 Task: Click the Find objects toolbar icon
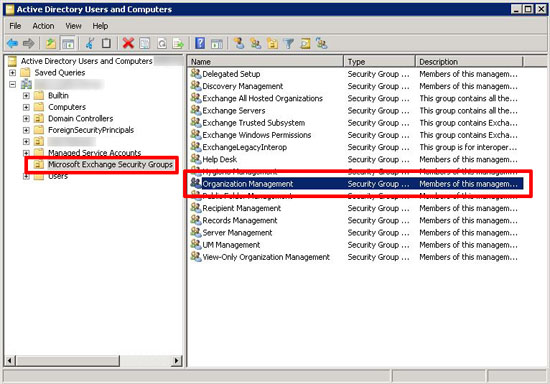coord(305,43)
